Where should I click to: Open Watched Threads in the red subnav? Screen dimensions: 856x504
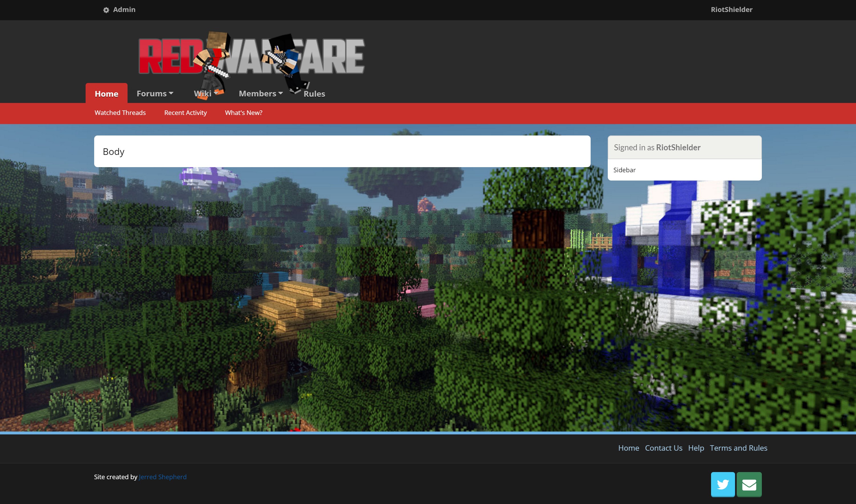pyautogui.click(x=120, y=113)
